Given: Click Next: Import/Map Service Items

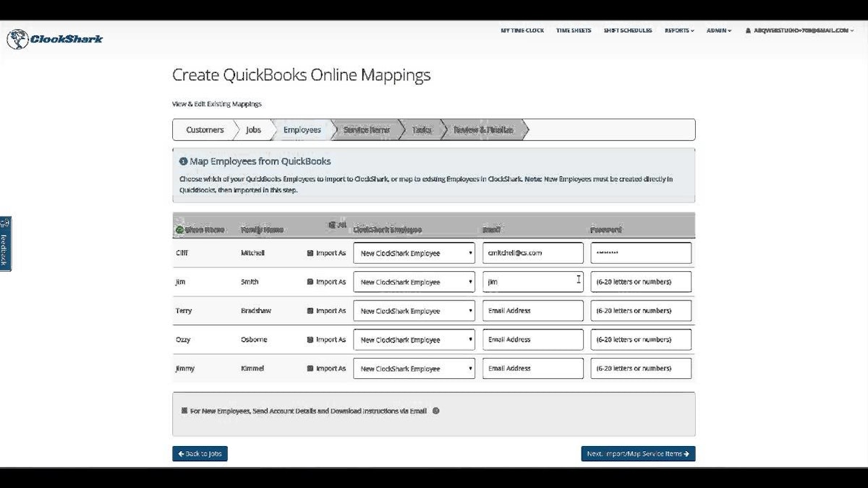Looking at the screenshot, I should [639, 453].
